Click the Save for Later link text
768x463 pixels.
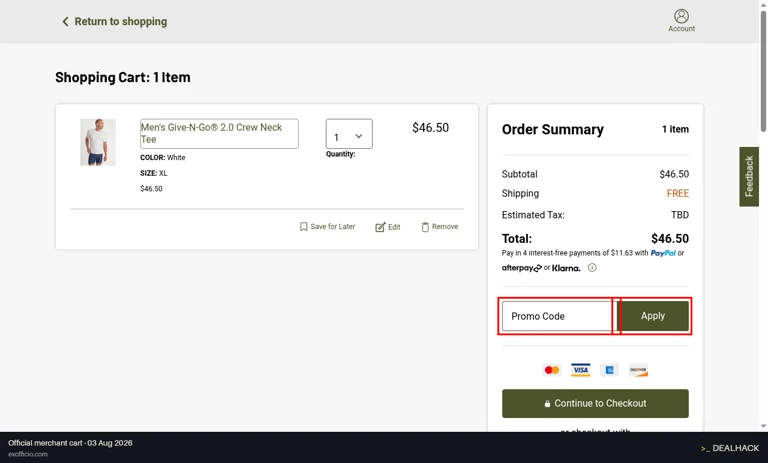click(333, 226)
